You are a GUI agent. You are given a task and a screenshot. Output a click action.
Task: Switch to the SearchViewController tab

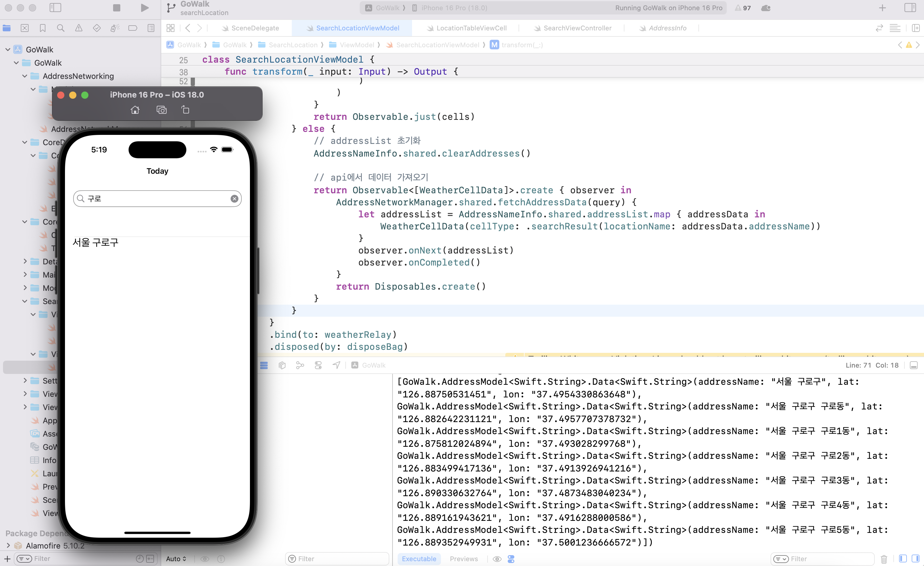[577, 28]
